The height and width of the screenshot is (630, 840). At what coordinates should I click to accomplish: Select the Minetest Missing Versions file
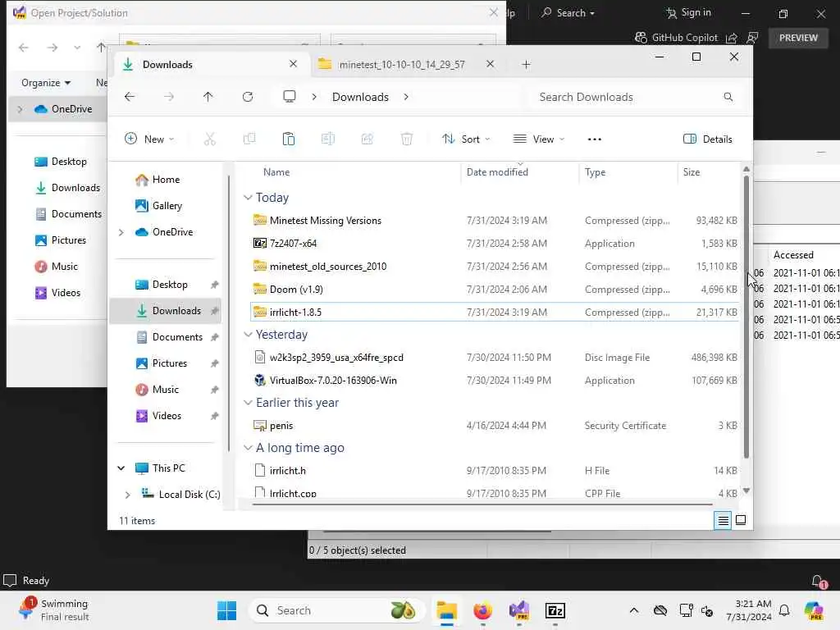tap(495, 221)
